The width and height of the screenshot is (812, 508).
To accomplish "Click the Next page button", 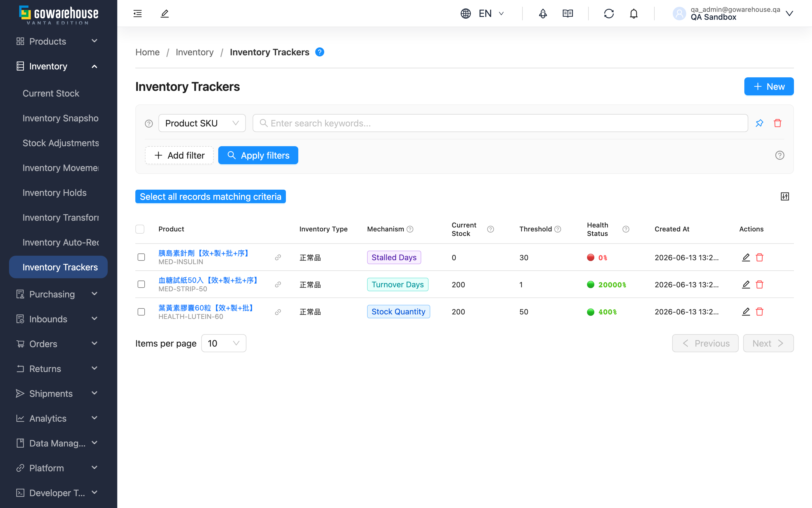I will [768, 343].
